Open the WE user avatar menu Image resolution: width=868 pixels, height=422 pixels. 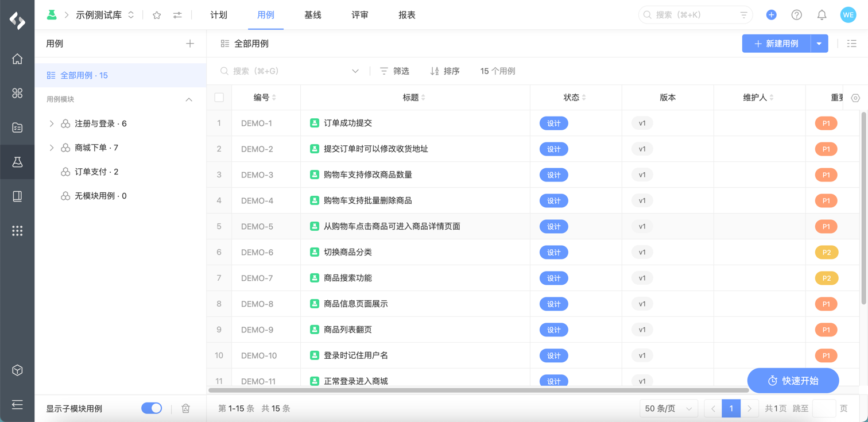tap(848, 15)
